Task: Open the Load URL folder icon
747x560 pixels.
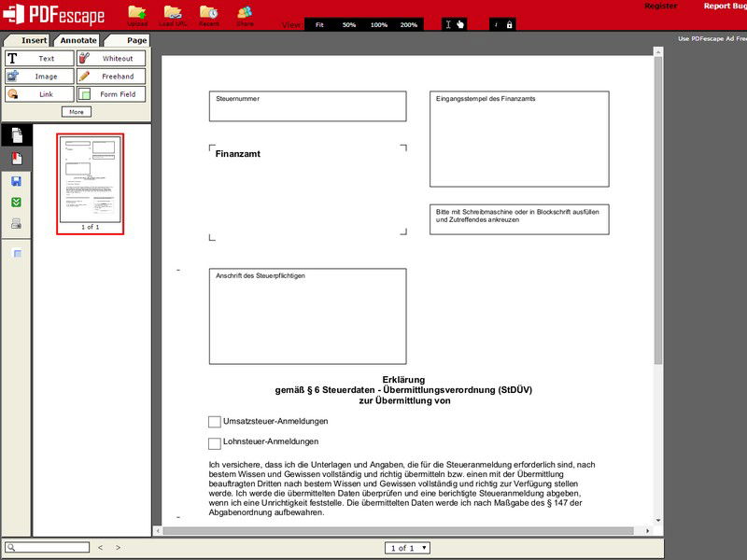Action: 173,13
